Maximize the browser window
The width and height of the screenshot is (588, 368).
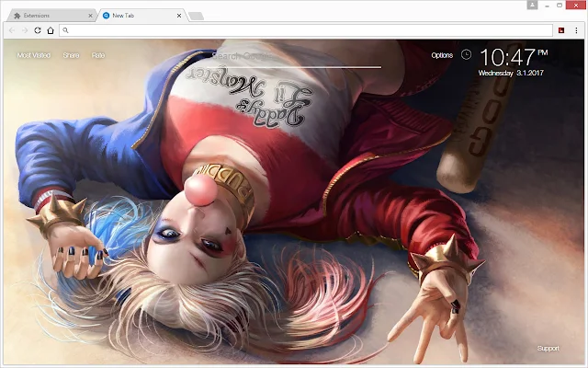click(560, 6)
